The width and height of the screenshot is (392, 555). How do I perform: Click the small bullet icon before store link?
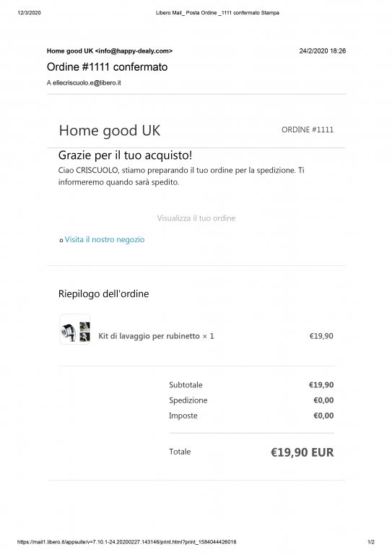(61, 241)
